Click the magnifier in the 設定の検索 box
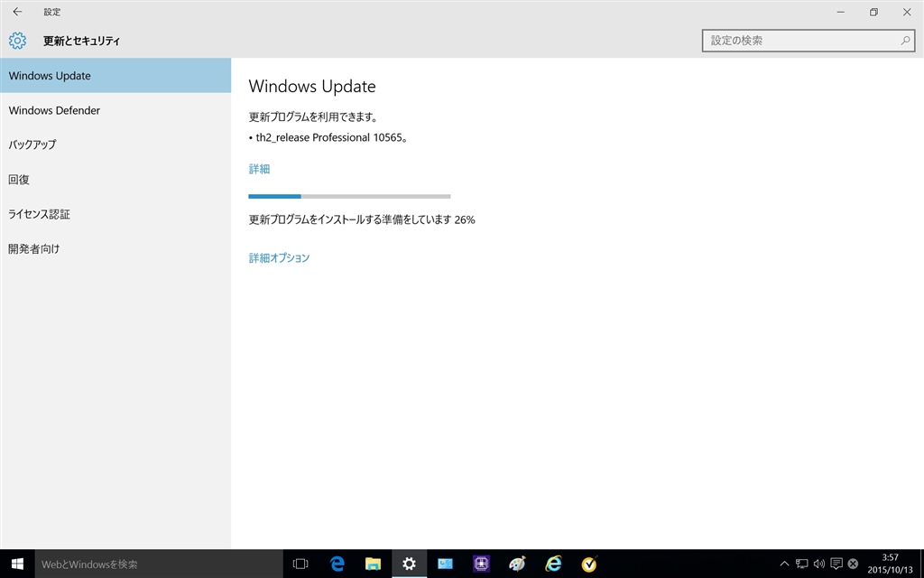This screenshot has width=924, height=578. (x=905, y=41)
